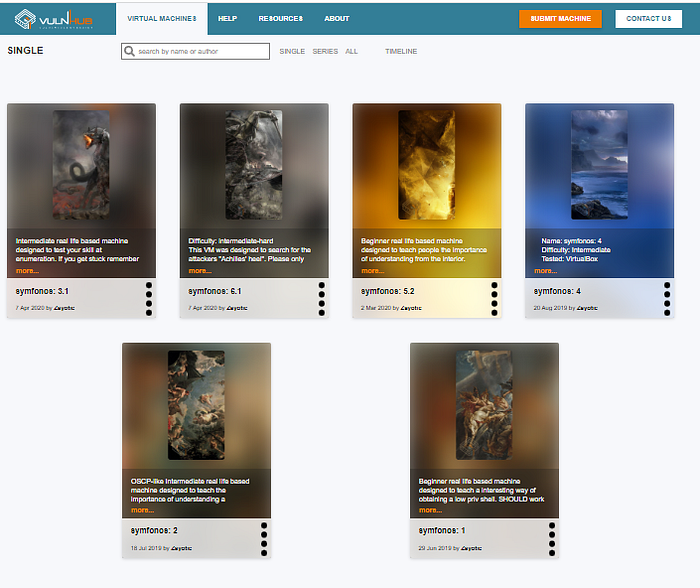Select the SERIES filter
The height and width of the screenshot is (588, 700).
tap(325, 51)
